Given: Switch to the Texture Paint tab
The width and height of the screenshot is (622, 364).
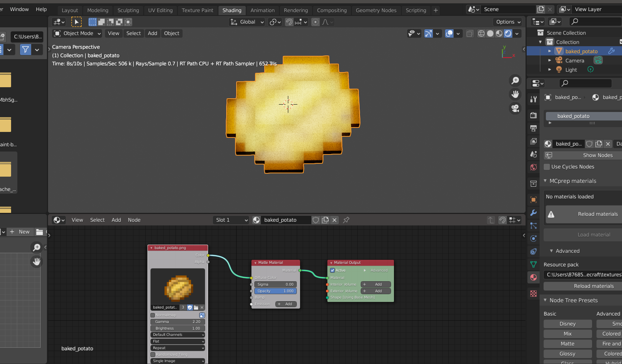Looking at the screenshot, I should [197, 10].
